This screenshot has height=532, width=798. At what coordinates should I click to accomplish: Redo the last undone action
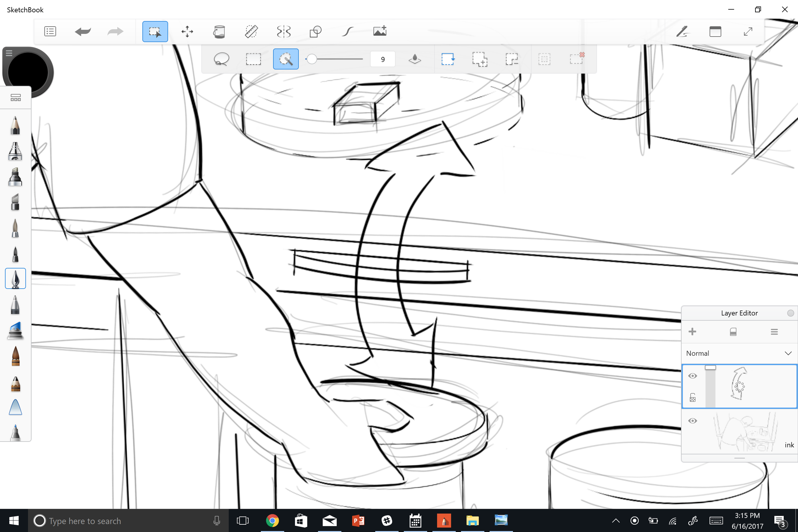(x=115, y=31)
